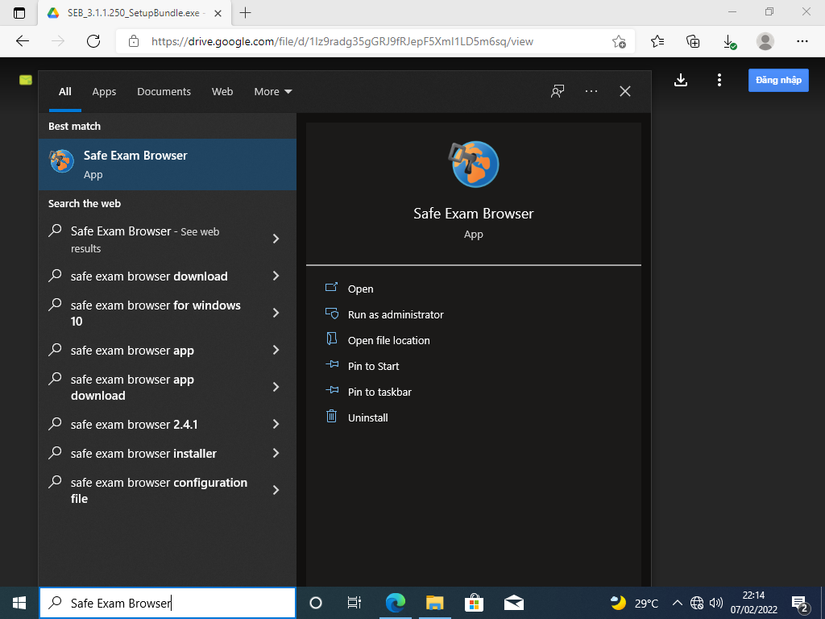Click the Open file location label
The image size is (825, 619).
[389, 341]
